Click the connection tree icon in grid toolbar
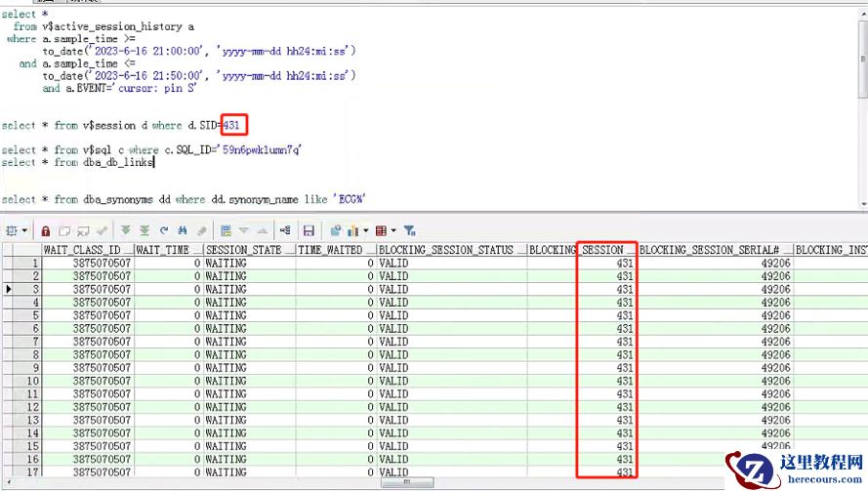This screenshot has width=868, height=491. pyautogui.click(x=285, y=231)
